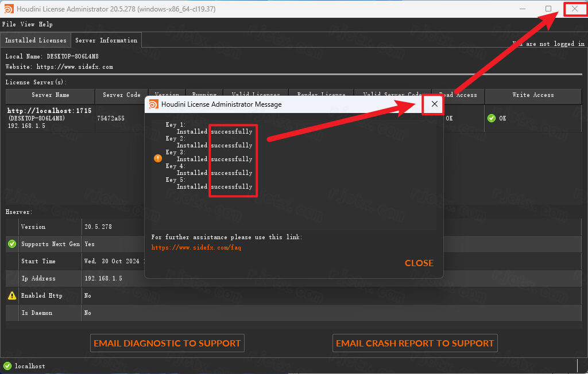Screen dimensions: 588x374
Task: Click green check icon next to Write Access OK
Action: 491,118
